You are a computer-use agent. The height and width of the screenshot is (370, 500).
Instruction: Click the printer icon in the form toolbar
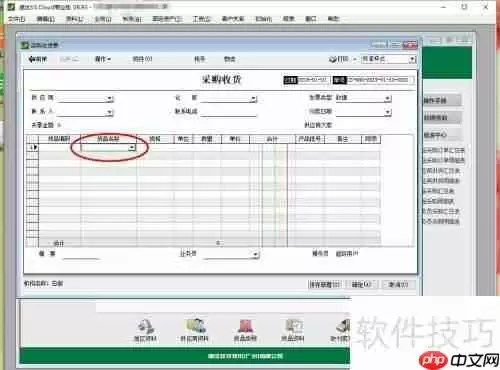(333, 59)
